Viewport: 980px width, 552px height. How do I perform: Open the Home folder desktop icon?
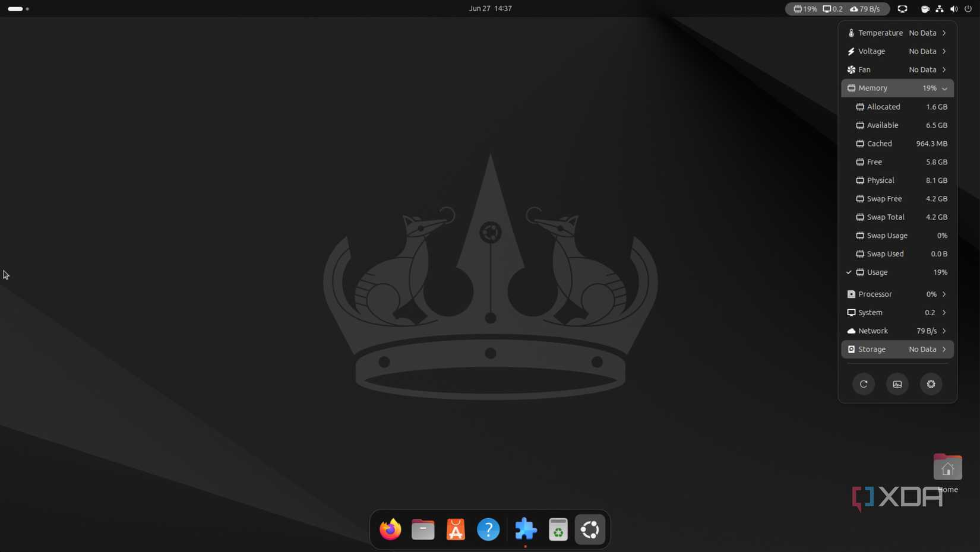click(947, 474)
